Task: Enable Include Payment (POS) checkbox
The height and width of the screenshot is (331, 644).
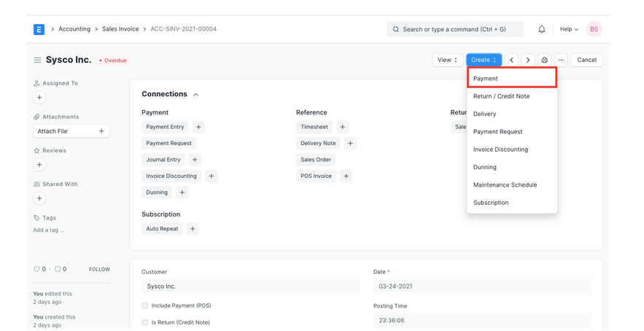Action: coord(145,305)
